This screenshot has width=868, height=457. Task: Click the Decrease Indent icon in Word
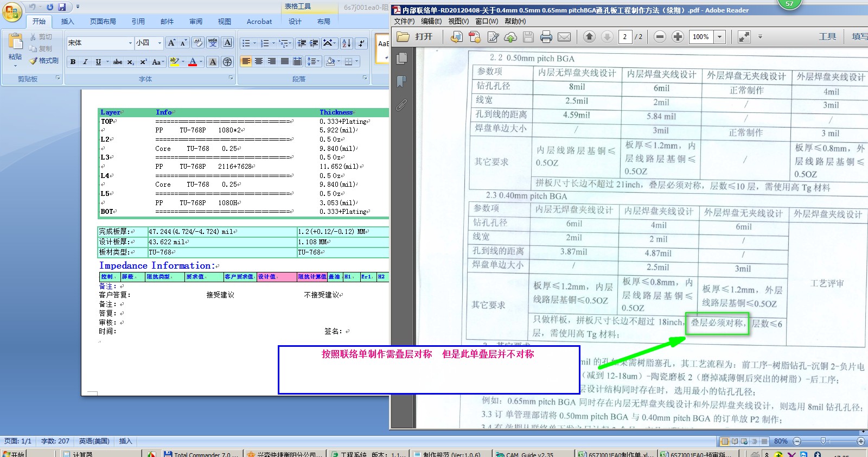pos(302,43)
